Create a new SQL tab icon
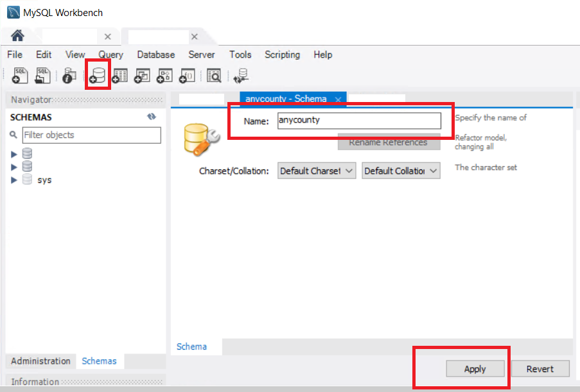This screenshot has height=392, width=580. (x=20, y=75)
